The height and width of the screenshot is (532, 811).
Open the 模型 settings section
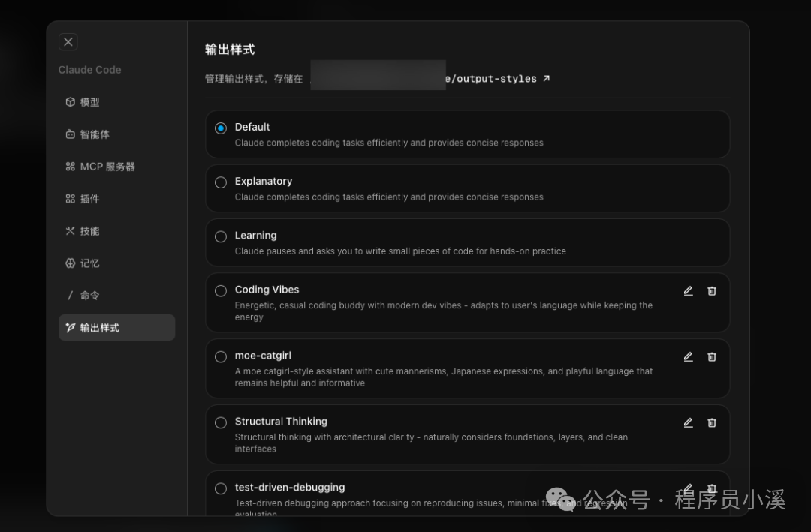[117, 102]
